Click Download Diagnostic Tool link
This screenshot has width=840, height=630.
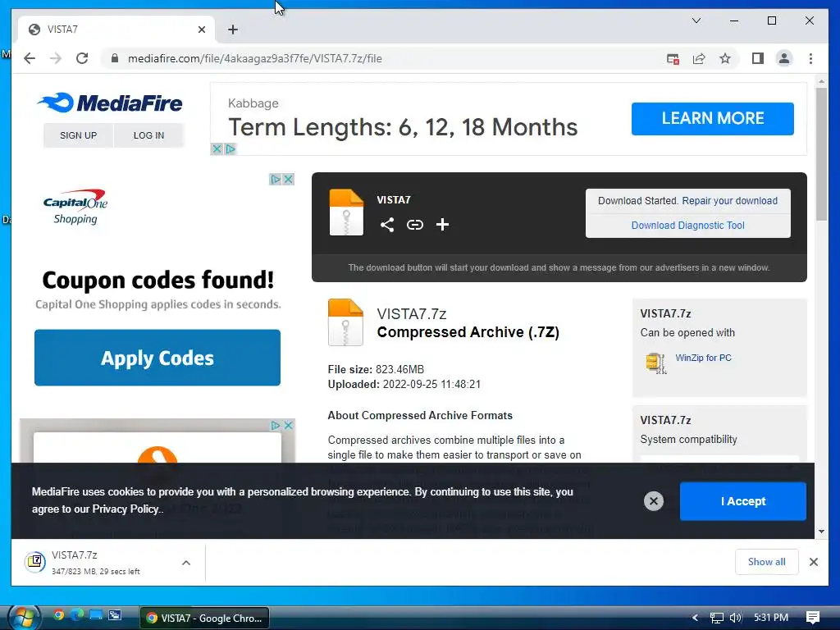[688, 226]
